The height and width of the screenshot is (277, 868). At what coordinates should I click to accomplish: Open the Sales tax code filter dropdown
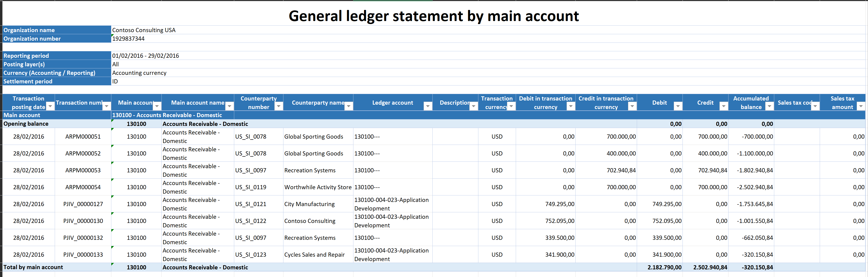[x=815, y=107]
